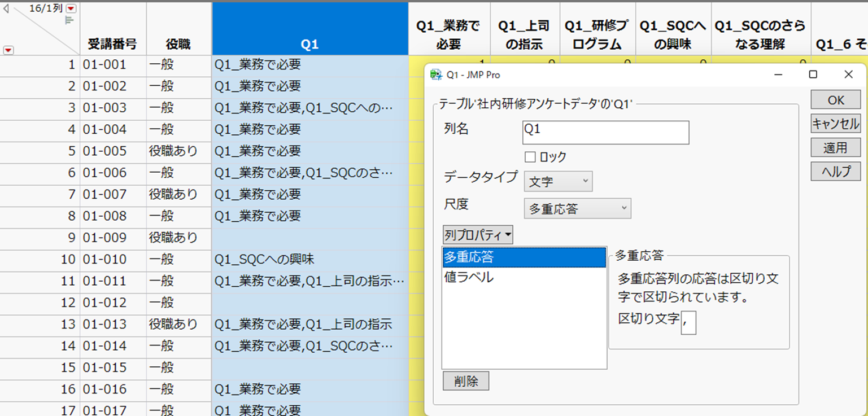This screenshot has width=868, height=416.
Task: Open the 尺度 dropdown showing 多重応答
Action: tap(577, 208)
